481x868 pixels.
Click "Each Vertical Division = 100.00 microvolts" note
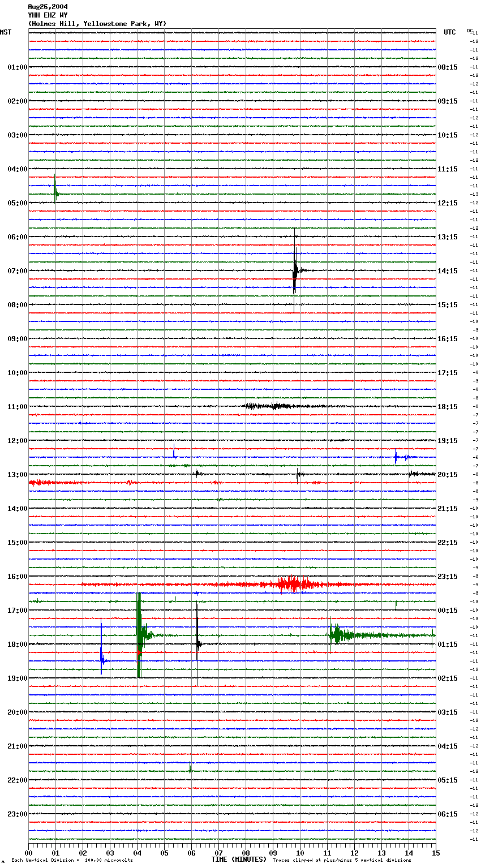72,861
